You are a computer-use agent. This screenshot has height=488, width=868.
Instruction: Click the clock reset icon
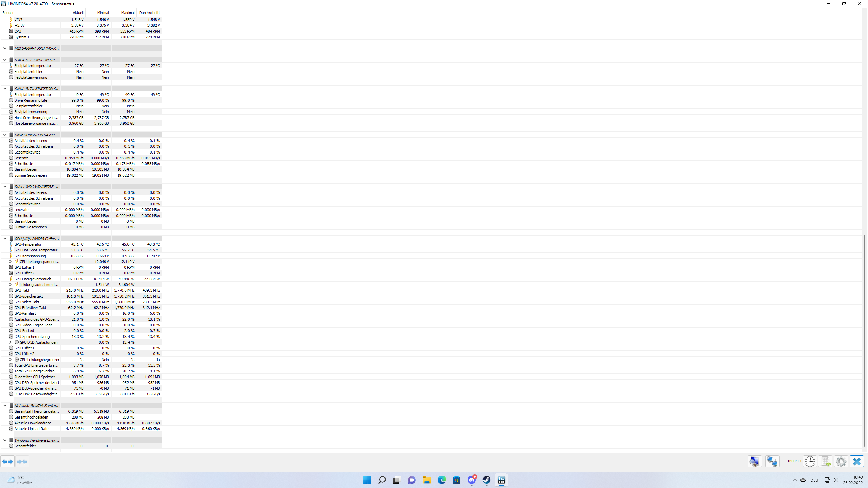(x=810, y=461)
